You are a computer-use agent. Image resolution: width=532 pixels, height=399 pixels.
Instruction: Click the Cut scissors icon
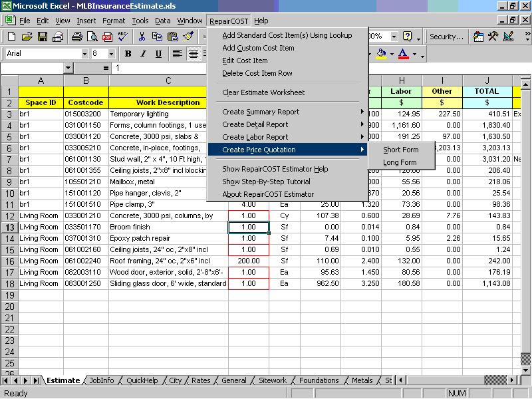click(x=143, y=37)
